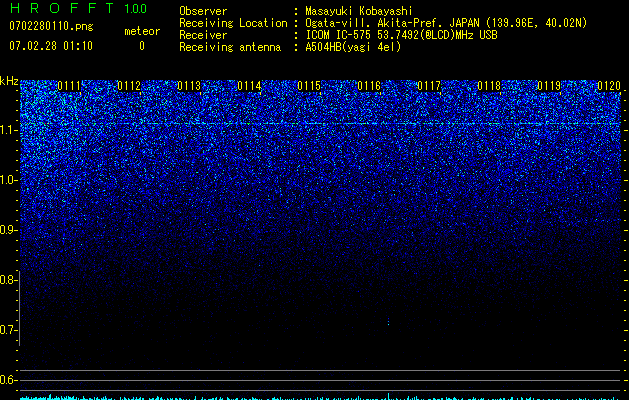Click the Ogata-vill. Akita-Pref. JAPAN location text
The width and height of the screenshot is (629, 400).
446,23
